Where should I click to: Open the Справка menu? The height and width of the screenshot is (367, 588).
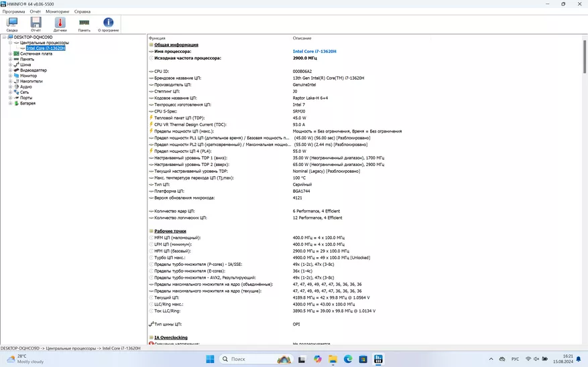click(x=82, y=11)
